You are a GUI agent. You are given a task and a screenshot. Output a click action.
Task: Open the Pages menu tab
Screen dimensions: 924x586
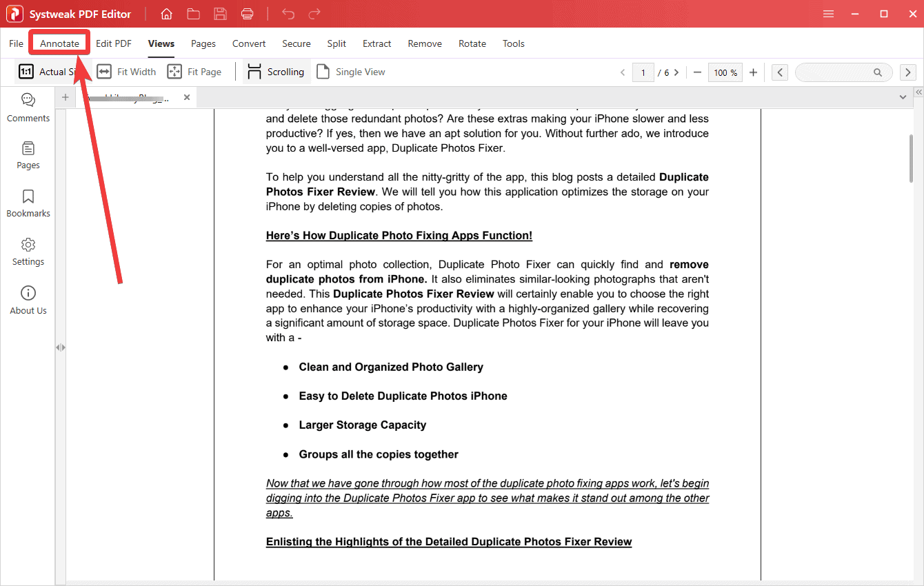[203, 43]
